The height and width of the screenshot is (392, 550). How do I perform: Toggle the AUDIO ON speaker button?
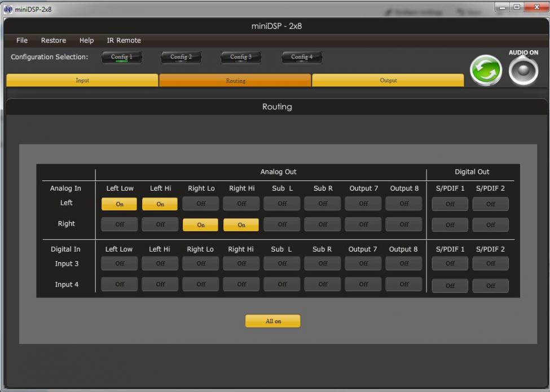click(x=523, y=71)
